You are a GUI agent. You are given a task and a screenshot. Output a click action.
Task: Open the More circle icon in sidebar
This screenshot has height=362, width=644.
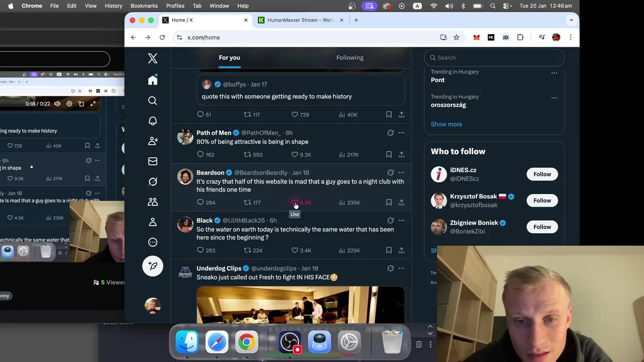(x=152, y=242)
